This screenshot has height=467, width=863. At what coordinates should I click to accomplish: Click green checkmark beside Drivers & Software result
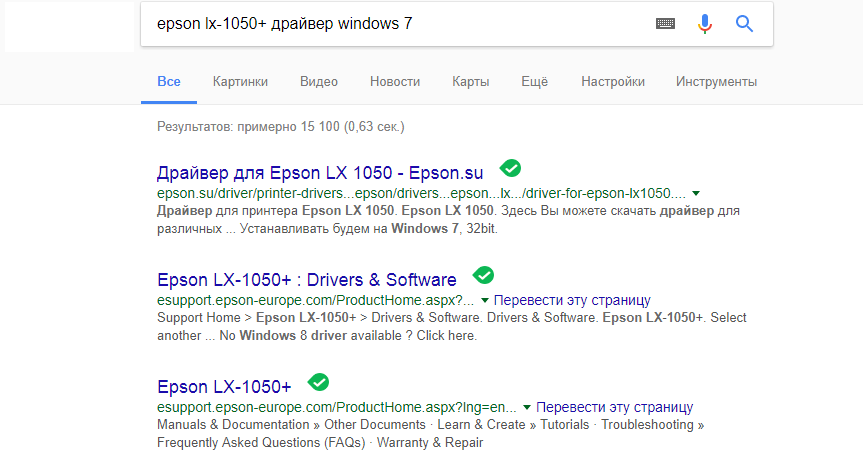[483, 275]
